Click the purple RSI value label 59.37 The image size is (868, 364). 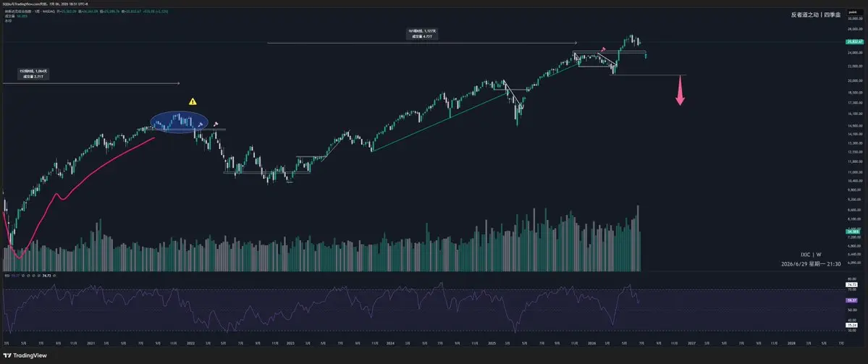coord(851,302)
